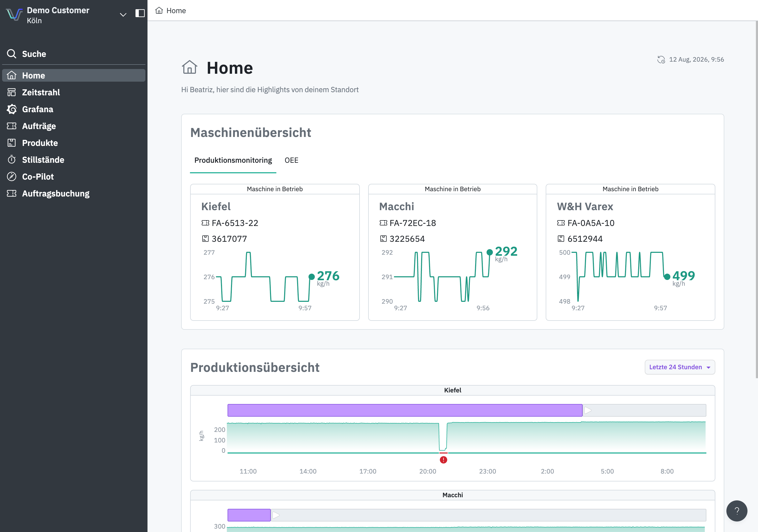Viewport: 758px width, 532px height.
Task: Click product number 6512944
Action: click(585, 239)
